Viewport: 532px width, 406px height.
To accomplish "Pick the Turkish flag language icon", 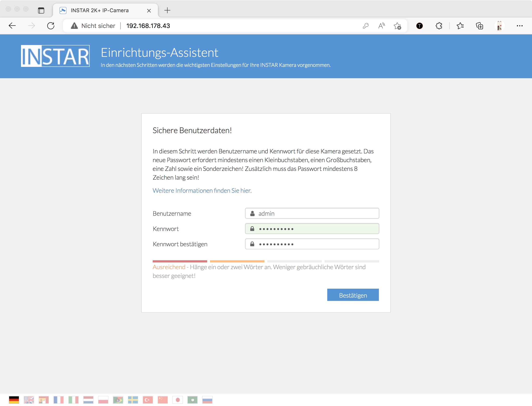I will tap(148, 400).
